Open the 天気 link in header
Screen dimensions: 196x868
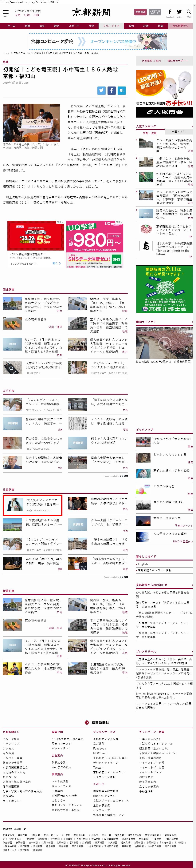18,15
